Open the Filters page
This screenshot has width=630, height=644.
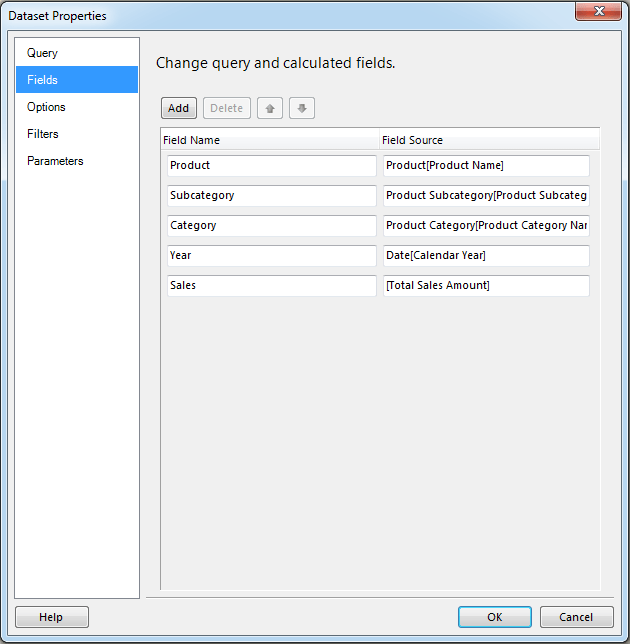point(43,134)
